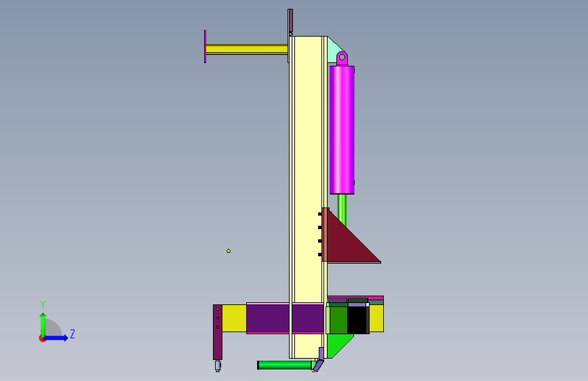The width and height of the screenshot is (588, 381).
Task: Select the thin end plate on yellow arm
Action: click(205, 47)
